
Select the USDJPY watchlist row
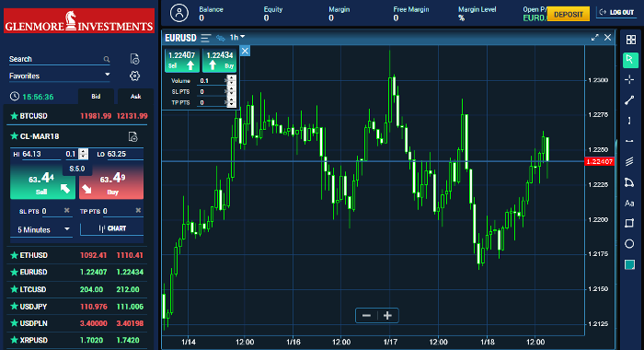point(77,307)
